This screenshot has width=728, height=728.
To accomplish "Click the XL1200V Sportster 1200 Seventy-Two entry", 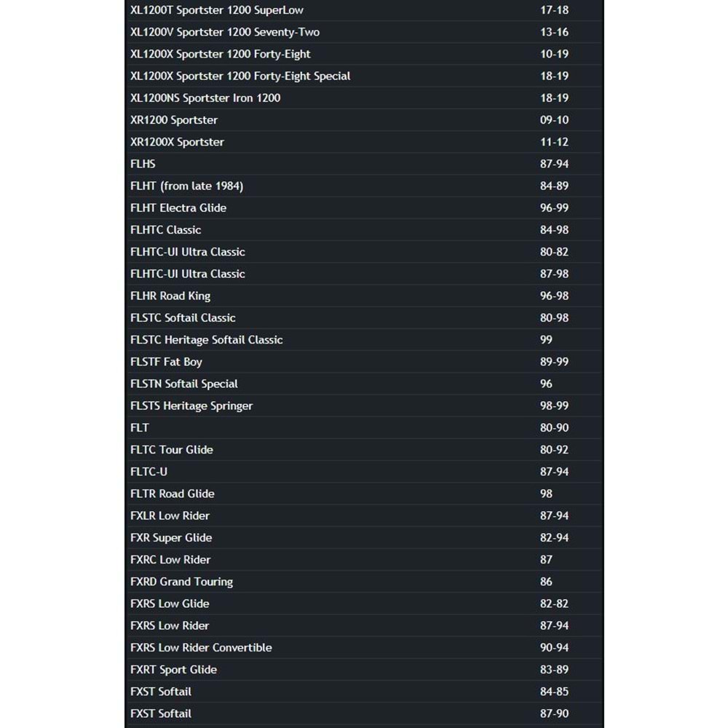I will pyautogui.click(x=364, y=32).
